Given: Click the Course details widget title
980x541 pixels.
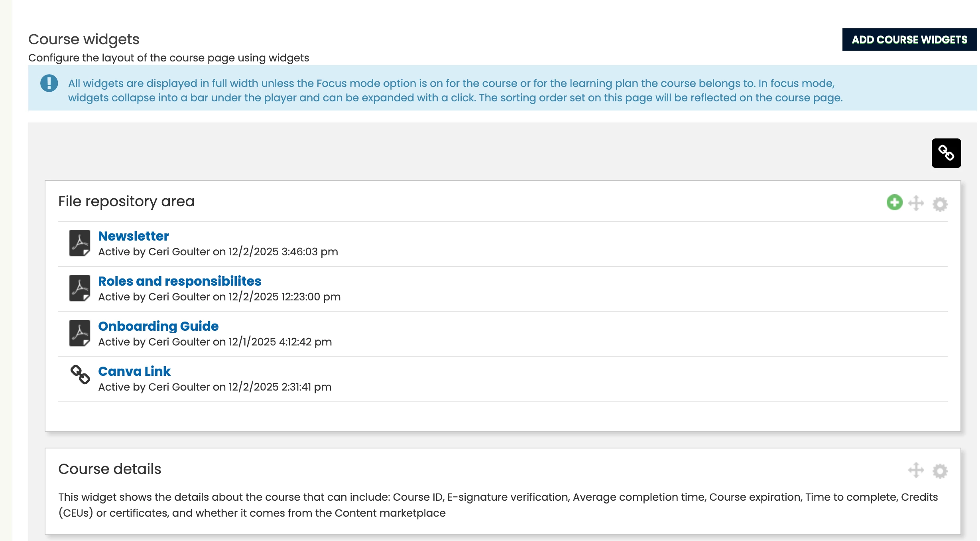Looking at the screenshot, I should [110, 469].
